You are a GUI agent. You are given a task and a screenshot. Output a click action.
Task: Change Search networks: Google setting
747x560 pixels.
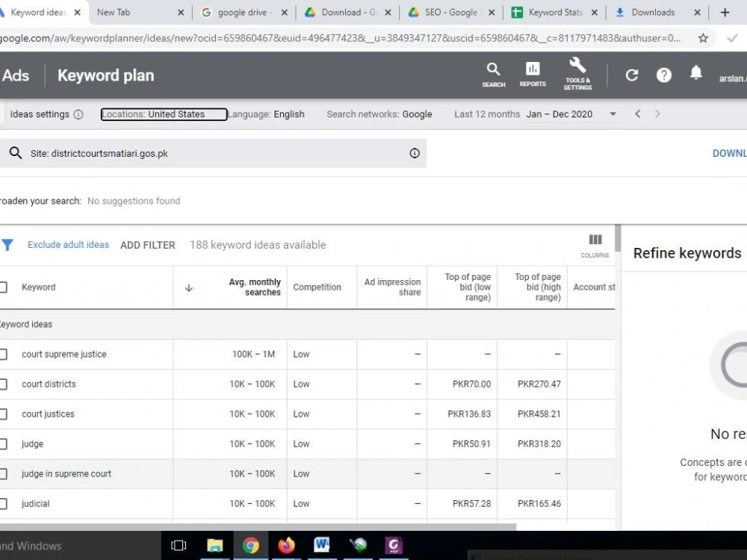tap(379, 114)
